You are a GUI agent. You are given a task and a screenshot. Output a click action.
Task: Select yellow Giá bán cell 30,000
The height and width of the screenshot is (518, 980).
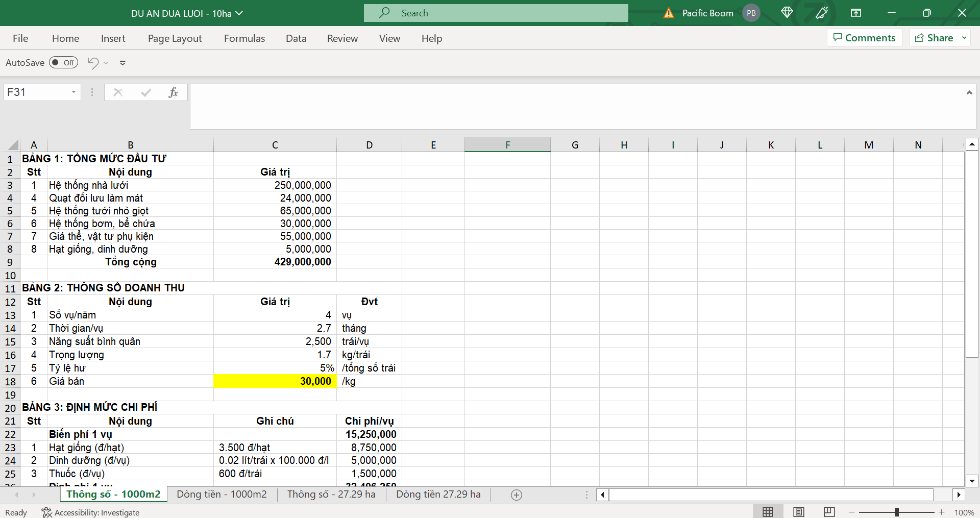point(275,381)
